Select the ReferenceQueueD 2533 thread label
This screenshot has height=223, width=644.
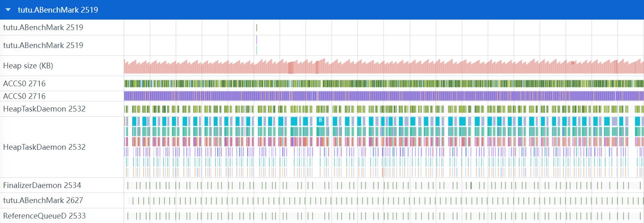(44, 216)
